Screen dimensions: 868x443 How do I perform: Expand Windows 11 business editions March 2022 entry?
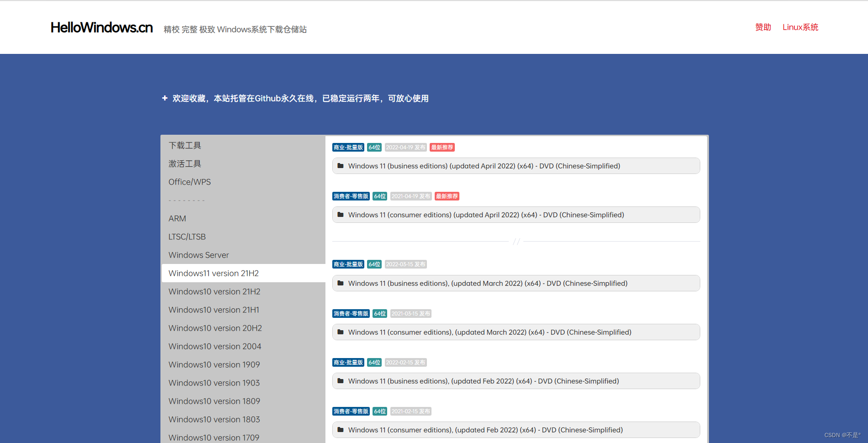pyautogui.click(x=516, y=283)
